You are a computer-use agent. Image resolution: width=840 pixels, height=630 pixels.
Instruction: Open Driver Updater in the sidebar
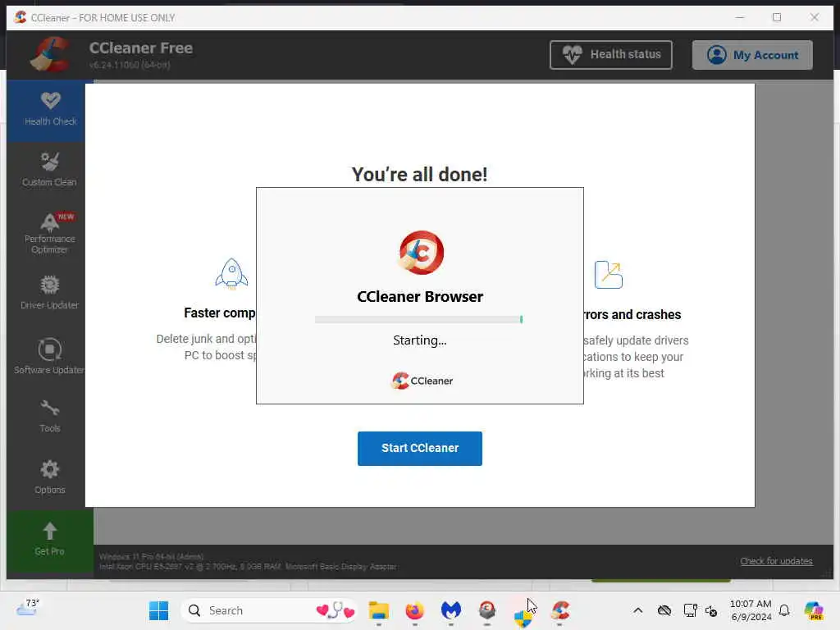49,293
